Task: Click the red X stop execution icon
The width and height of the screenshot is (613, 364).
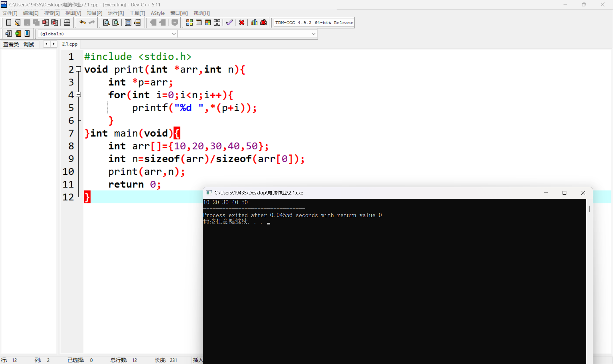Action: click(242, 22)
